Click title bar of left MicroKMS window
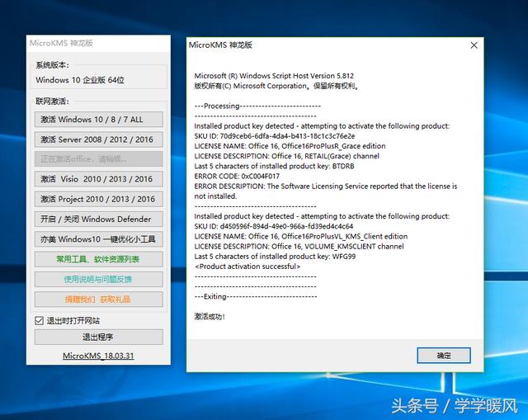The width and height of the screenshot is (528, 420). coord(98,44)
